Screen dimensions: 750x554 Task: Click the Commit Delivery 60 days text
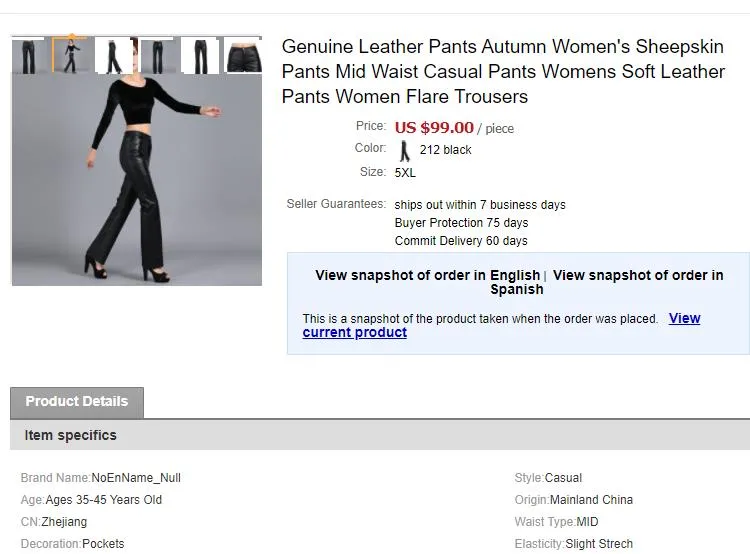[x=461, y=241]
